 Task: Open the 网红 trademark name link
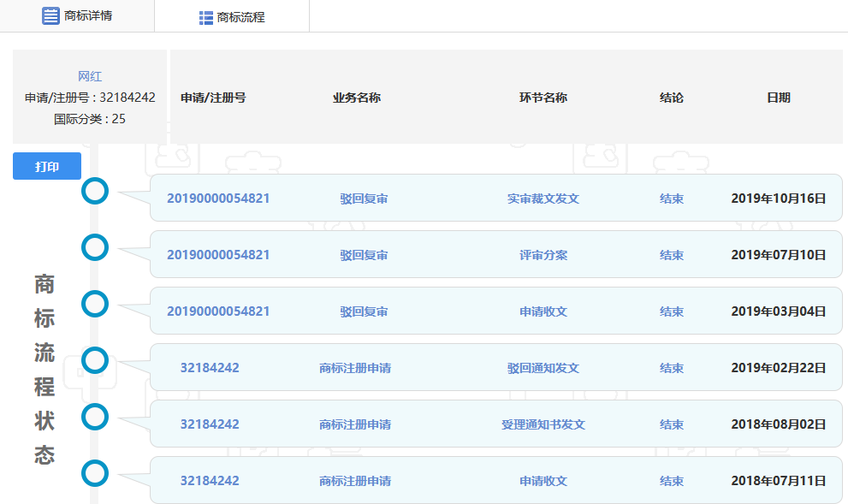coord(90,76)
